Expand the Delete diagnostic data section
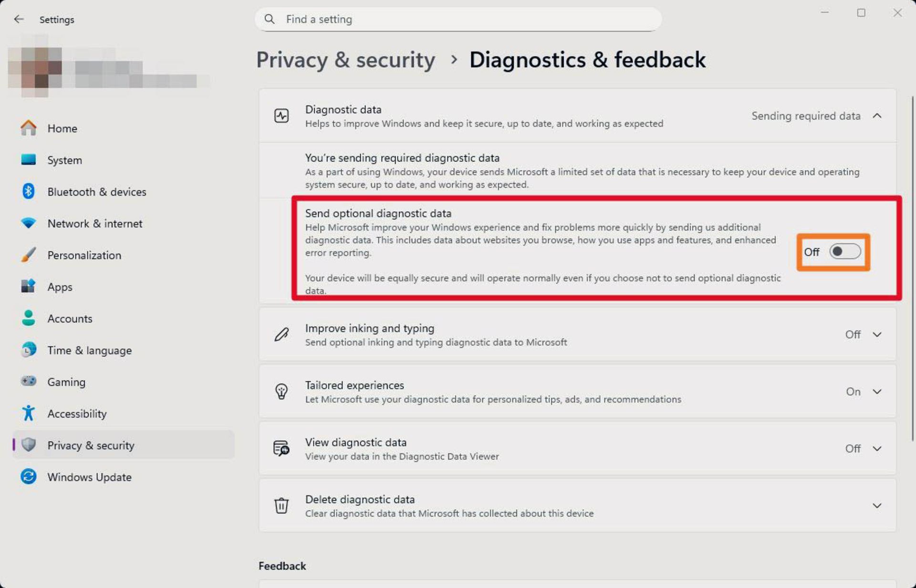The width and height of the screenshot is (916, 588). click(877, 505)
